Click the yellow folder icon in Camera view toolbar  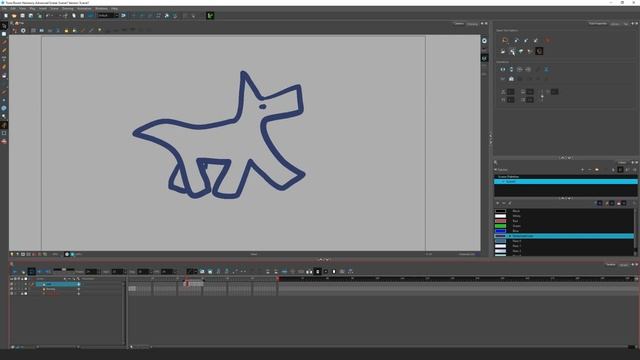(x=66, y=31)
